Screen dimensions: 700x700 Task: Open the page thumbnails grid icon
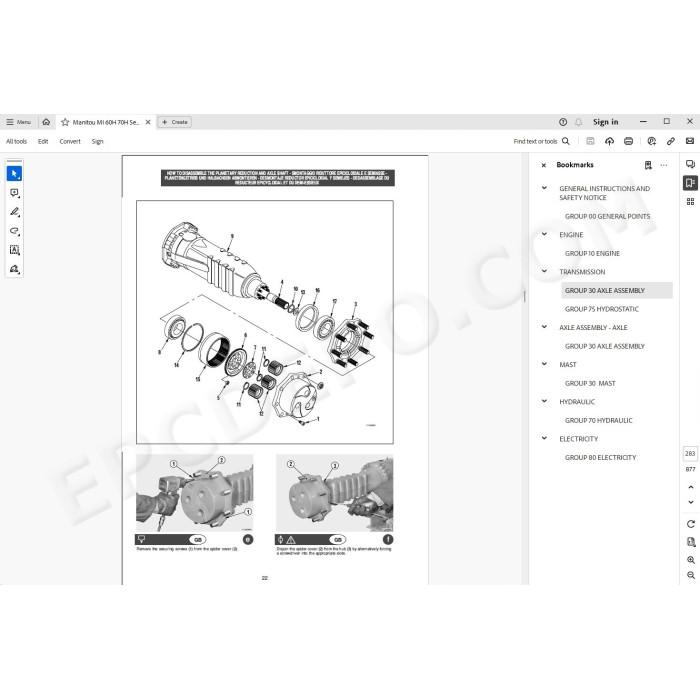pos(690,202)
